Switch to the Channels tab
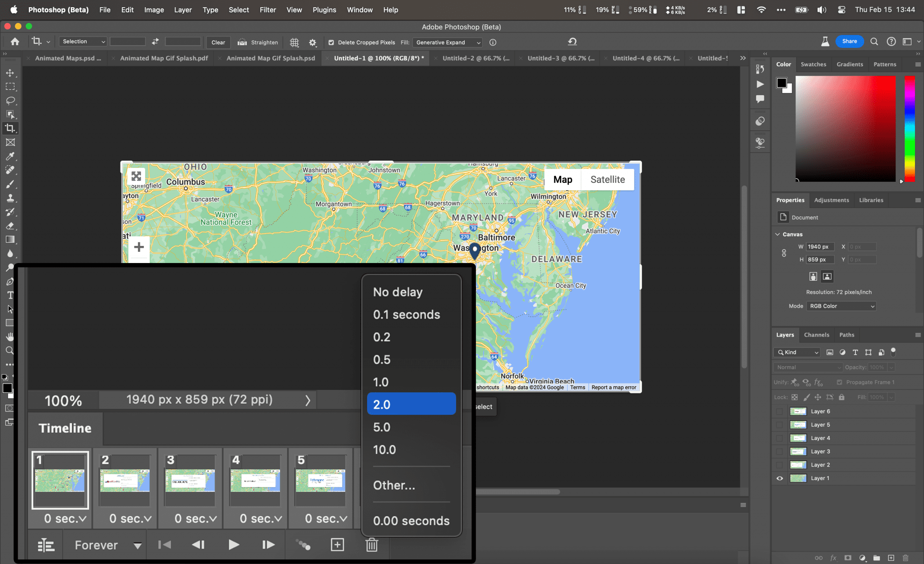This screenshot has height=564, width=924. (x=817, y=335)
